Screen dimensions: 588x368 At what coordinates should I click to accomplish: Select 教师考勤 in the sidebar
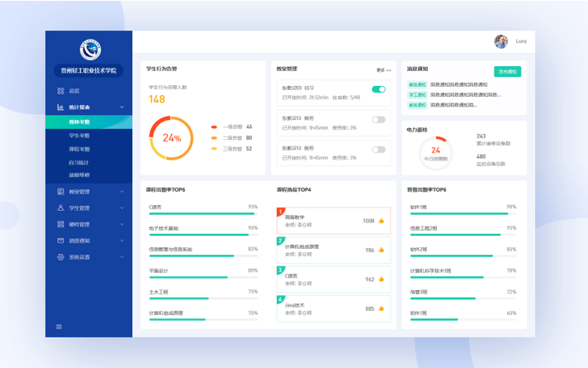click(x=89, y=122)
